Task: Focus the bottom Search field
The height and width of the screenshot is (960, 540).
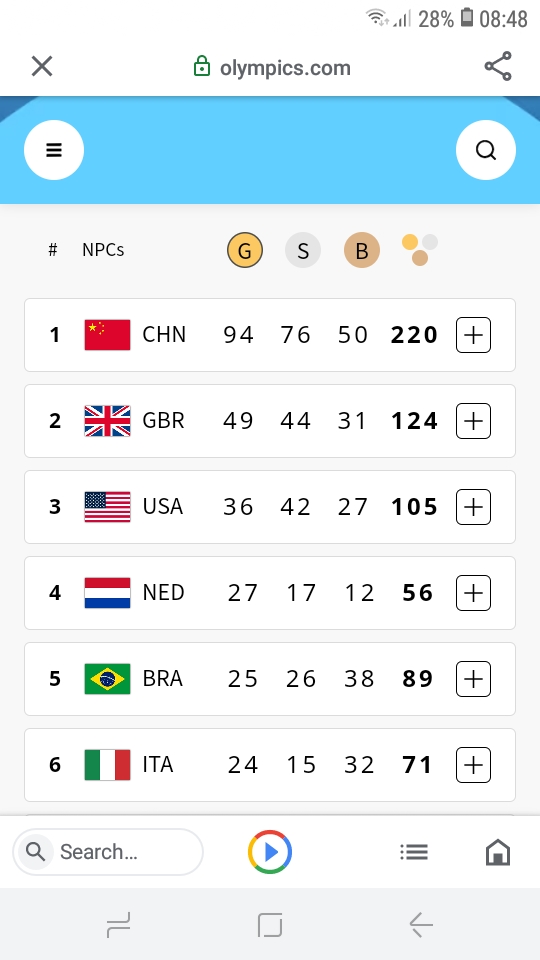Action: tap(108, 852)
